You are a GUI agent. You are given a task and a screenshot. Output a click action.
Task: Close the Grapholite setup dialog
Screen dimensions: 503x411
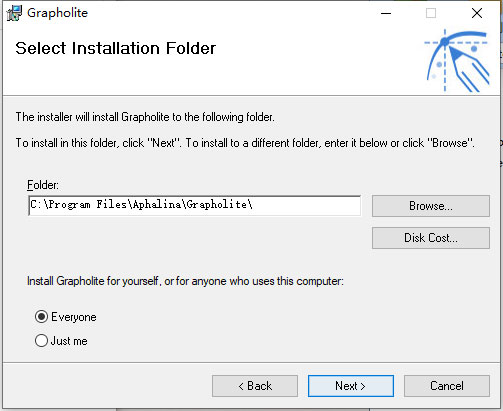477,13
